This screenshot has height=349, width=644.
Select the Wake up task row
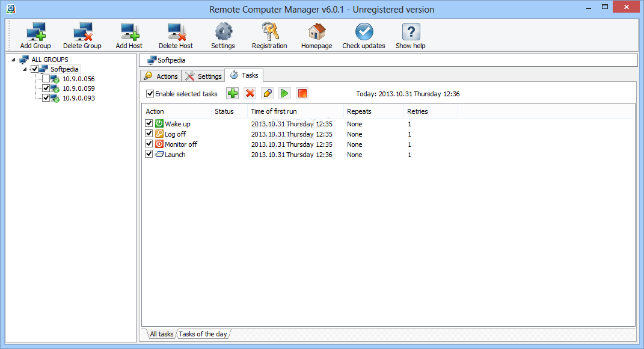click(388, 124)
